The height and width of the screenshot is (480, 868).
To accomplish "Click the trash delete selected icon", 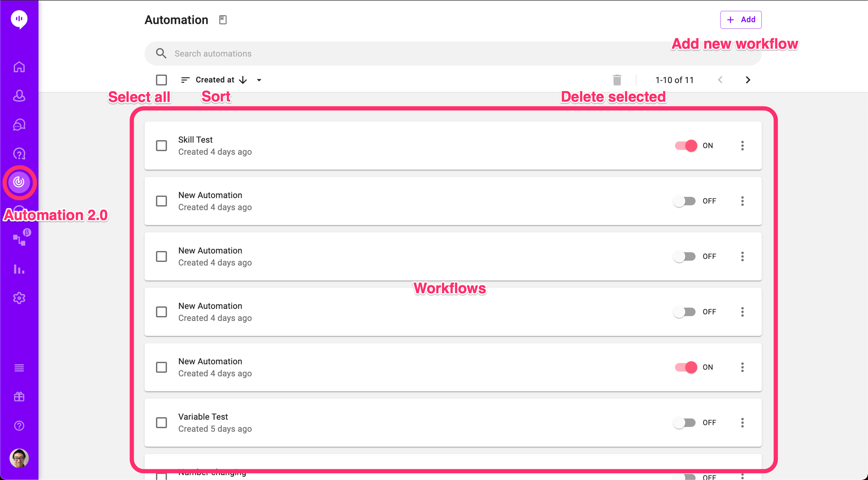I will [x=617, y=80].
